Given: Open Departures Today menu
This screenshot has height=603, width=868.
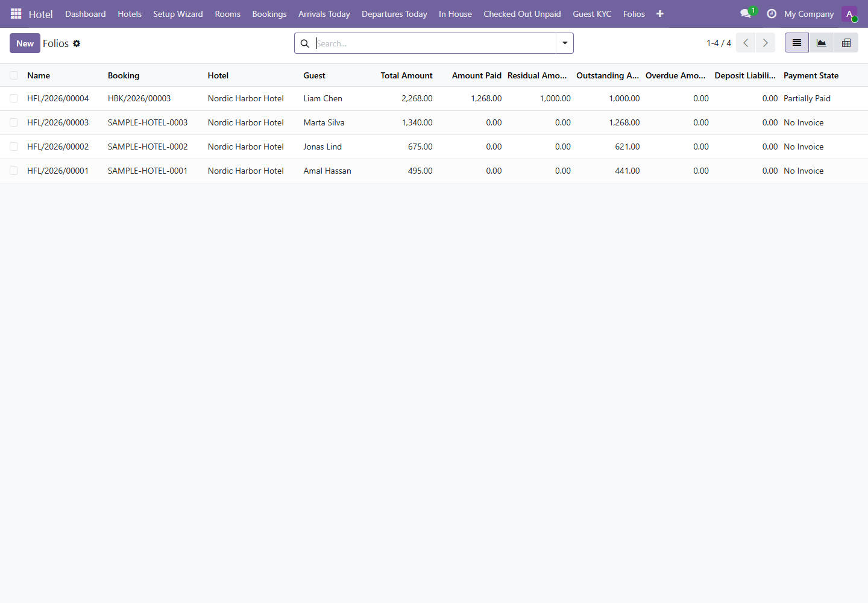Looking at the screenshot, I should (394, 14).
